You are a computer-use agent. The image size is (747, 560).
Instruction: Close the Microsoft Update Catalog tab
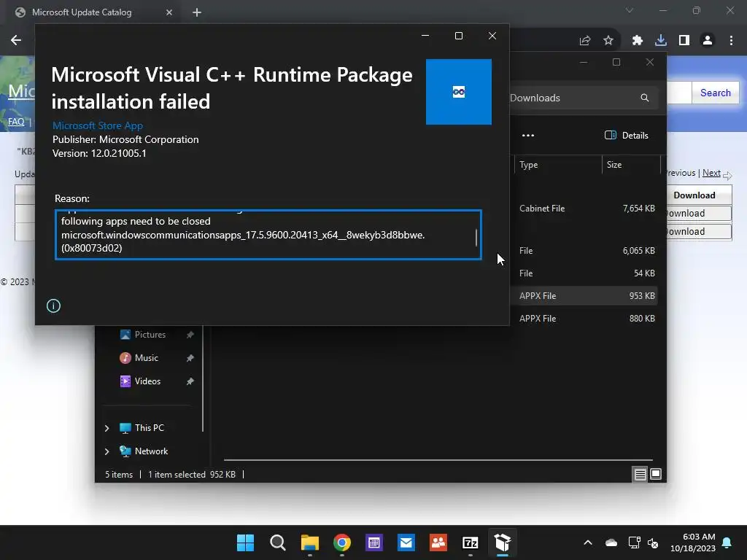point(169,12)
